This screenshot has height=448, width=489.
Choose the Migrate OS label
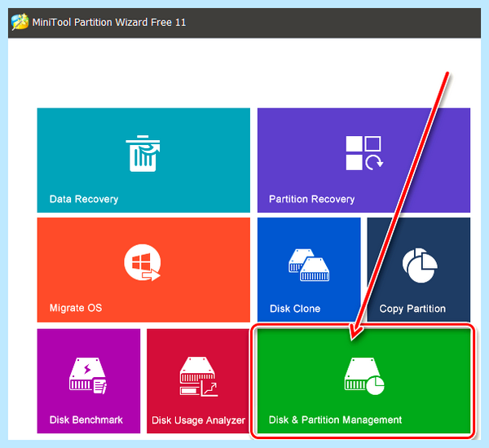click(x=76, y=308)
